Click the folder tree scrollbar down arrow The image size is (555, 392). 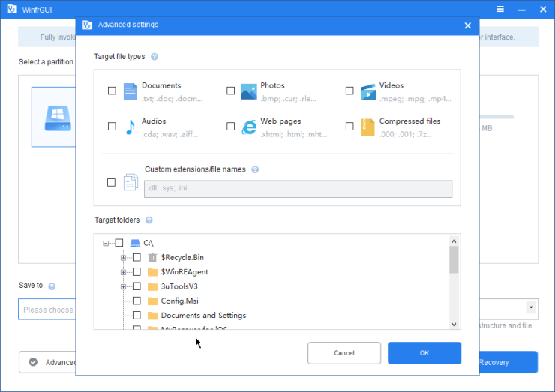[x=454, y=325]
